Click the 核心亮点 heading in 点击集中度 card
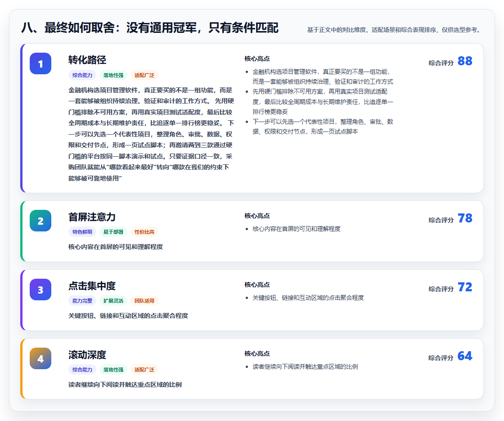 coord(257,285)
